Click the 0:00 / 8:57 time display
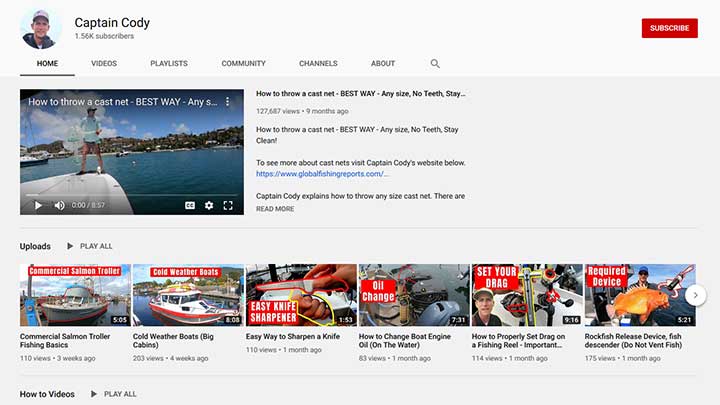The image size is (720, 405). pos(88,205)
